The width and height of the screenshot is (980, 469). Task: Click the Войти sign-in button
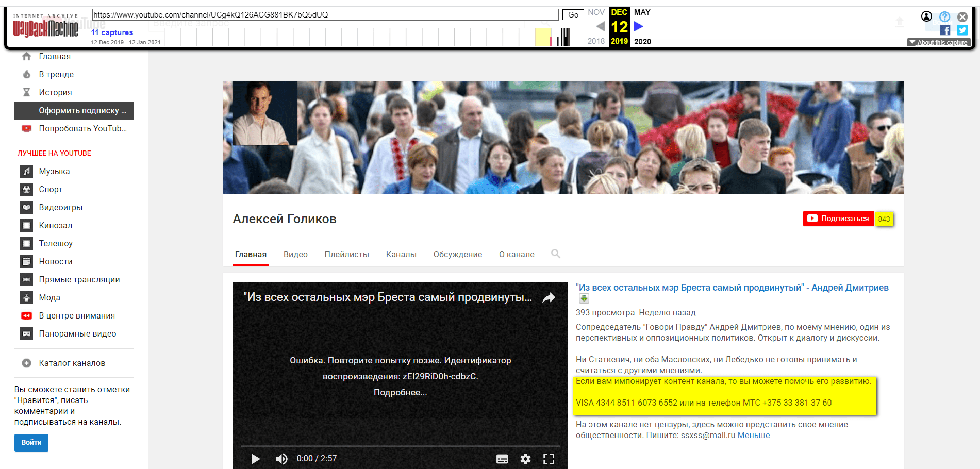click(x=31, y=443)
